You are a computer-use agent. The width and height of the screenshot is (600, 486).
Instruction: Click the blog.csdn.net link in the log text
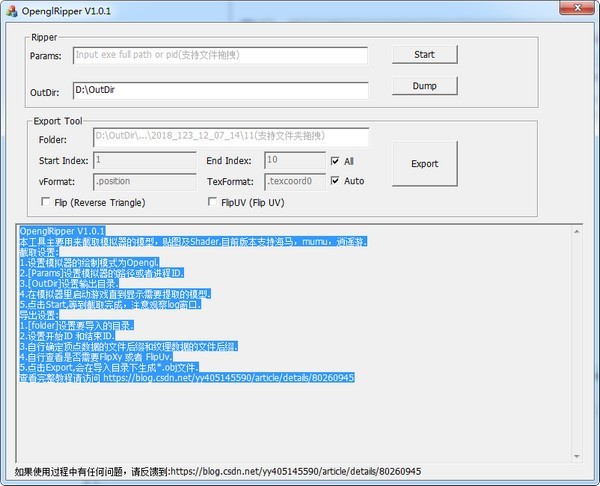point(228,378)
